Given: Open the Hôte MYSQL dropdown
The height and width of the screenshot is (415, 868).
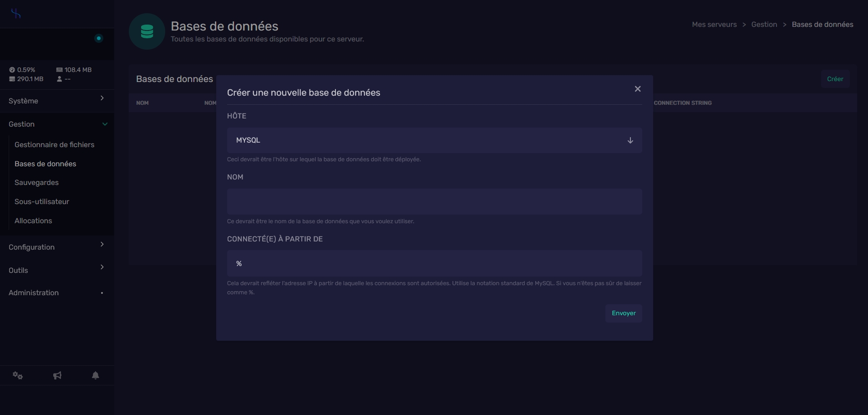Looking at the screenshot, I should 434,140.
